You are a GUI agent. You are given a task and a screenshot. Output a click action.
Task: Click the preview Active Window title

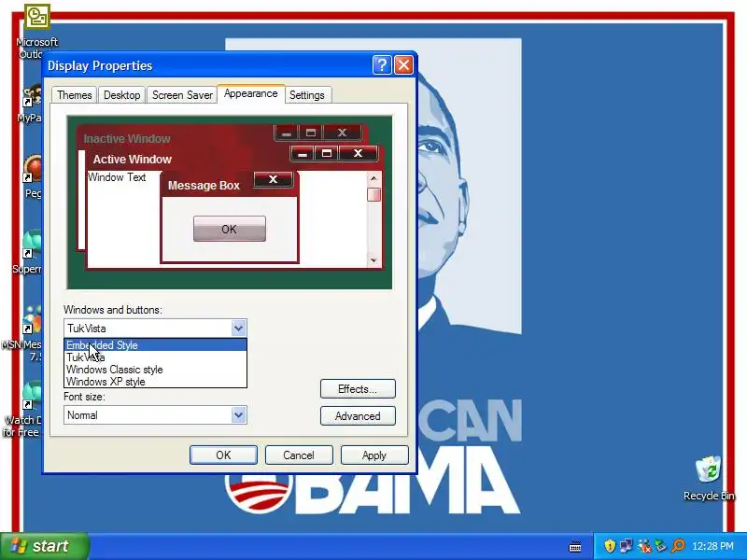132,159
